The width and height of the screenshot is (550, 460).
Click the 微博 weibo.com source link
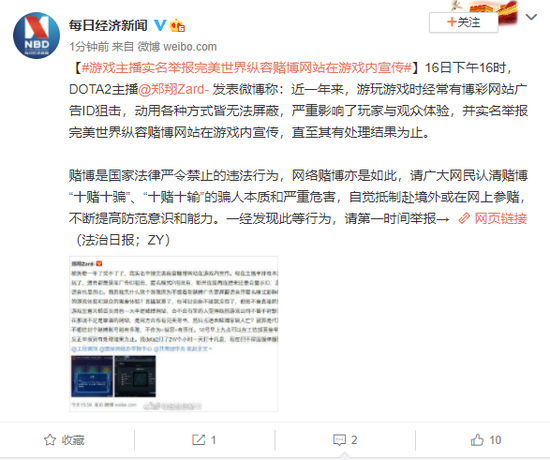tap(177, 47)
